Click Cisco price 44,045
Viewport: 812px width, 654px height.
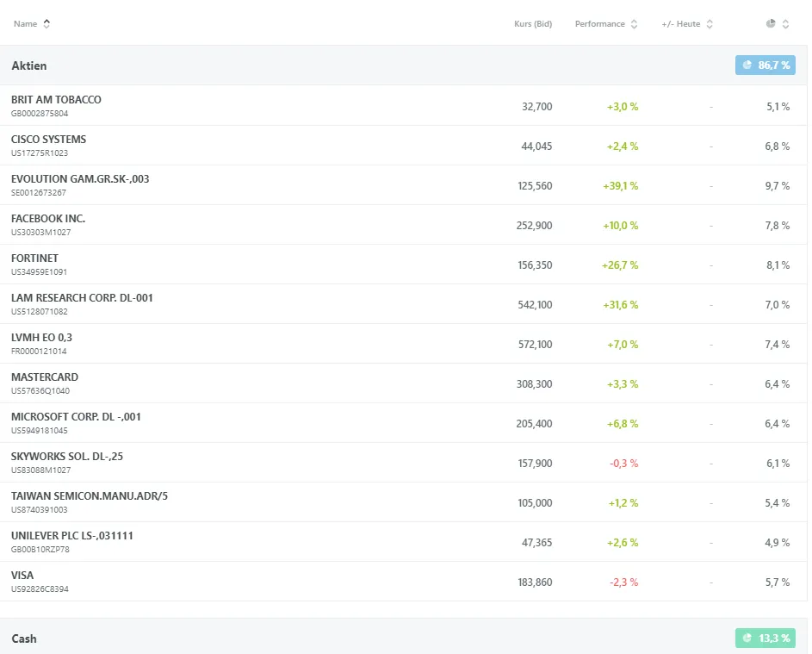pos(536,146)
